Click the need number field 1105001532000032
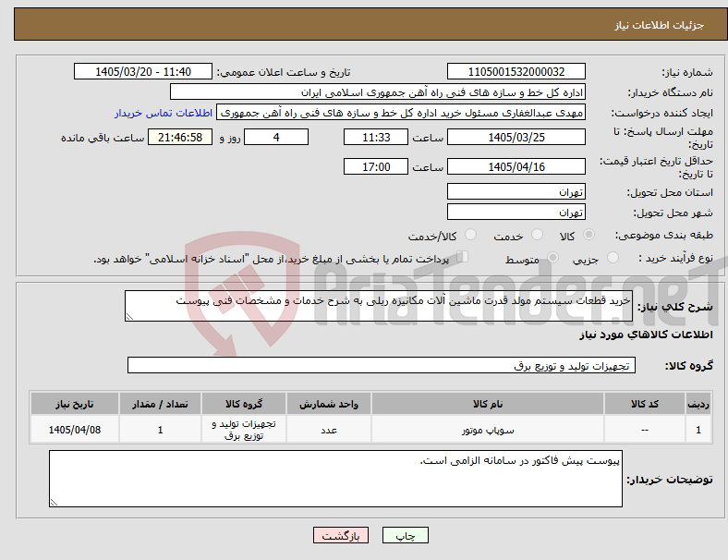Viewport: 728px width, 560px height. (x=516, y=71)
